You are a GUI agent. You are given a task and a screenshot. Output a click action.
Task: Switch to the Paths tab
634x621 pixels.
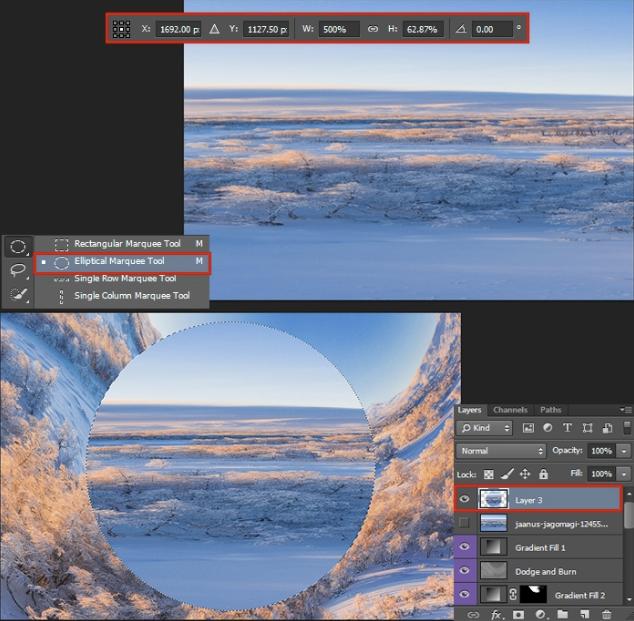pos(551,410)
